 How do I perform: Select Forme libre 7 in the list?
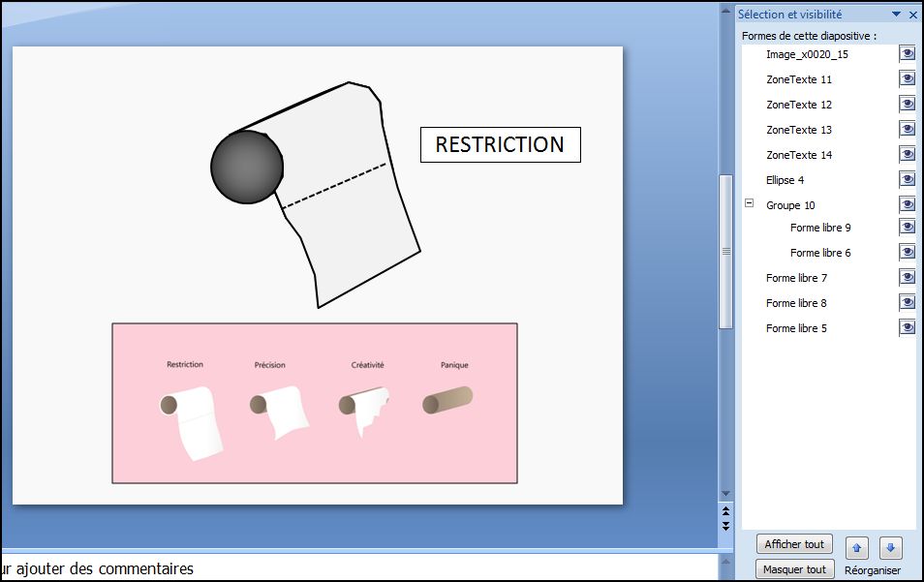[796, 278]
